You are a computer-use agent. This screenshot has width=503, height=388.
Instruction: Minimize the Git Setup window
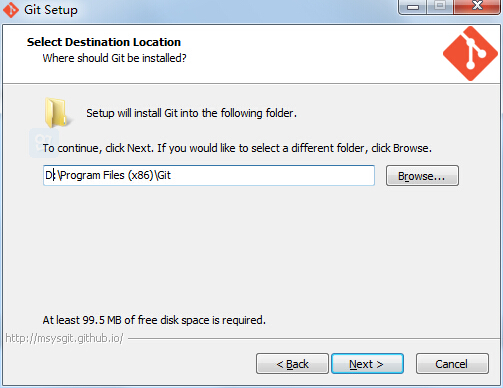point(413,6)
